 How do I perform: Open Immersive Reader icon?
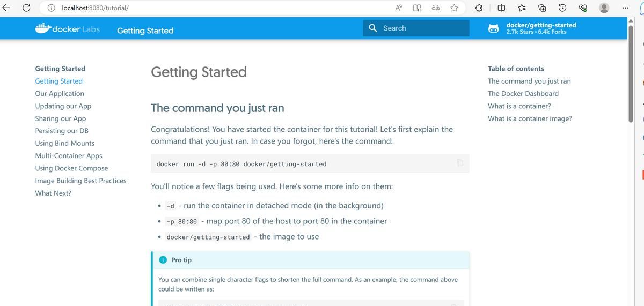(418, 8)
